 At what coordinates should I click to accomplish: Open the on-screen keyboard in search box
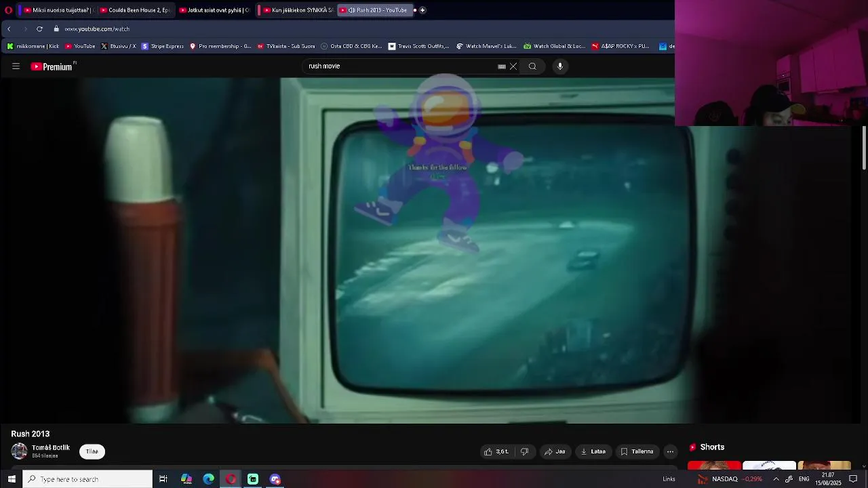502,66
